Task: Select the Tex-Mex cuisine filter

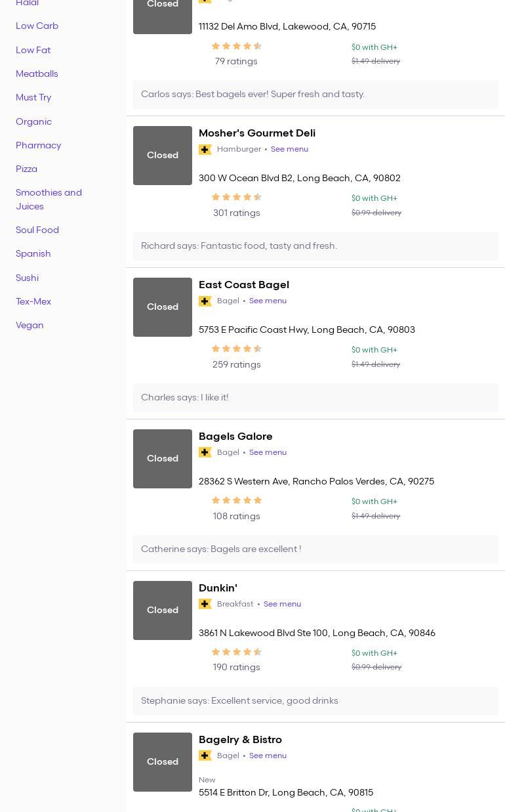Action: (33, 301)
